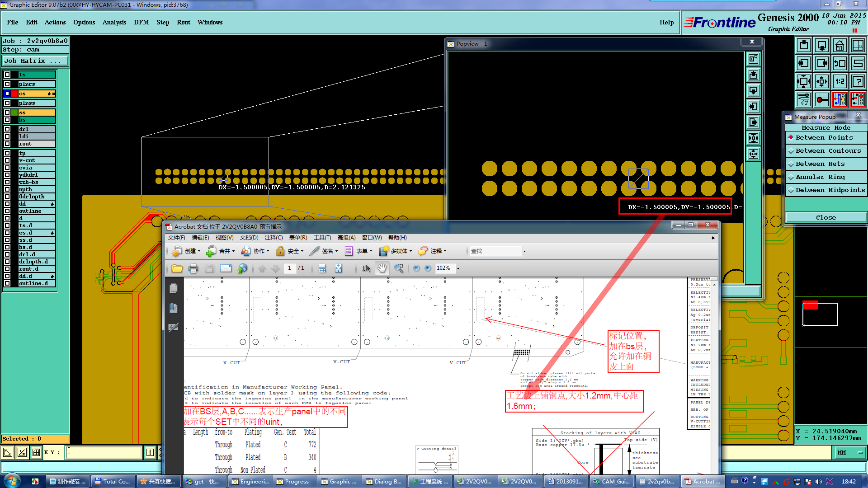Click Close in Measure Popup
868x488 pixels.
pos(826,218)
